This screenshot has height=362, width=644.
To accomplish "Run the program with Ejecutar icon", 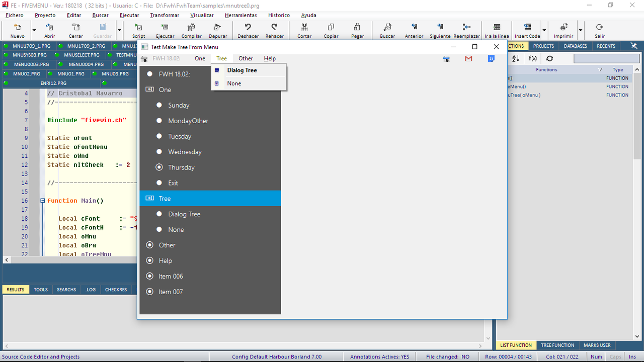I will 165,27.
